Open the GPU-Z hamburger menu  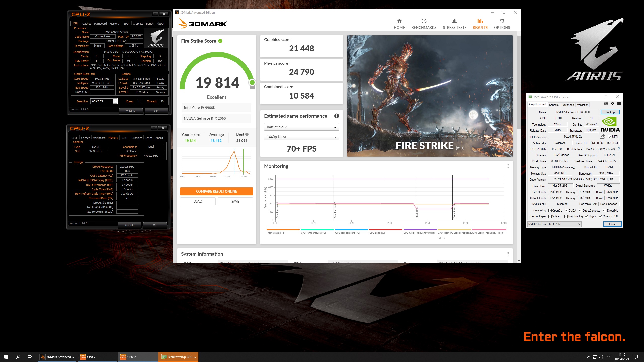coord(619,104)
